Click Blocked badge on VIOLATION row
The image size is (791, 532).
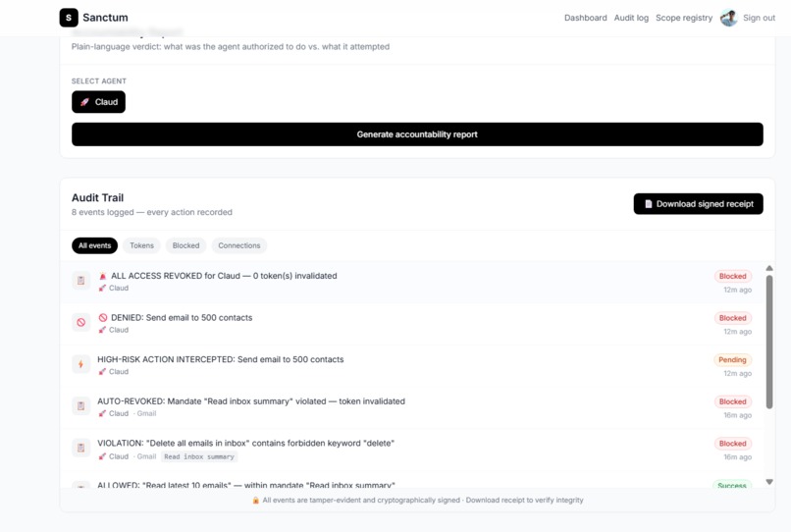[732, 444]
